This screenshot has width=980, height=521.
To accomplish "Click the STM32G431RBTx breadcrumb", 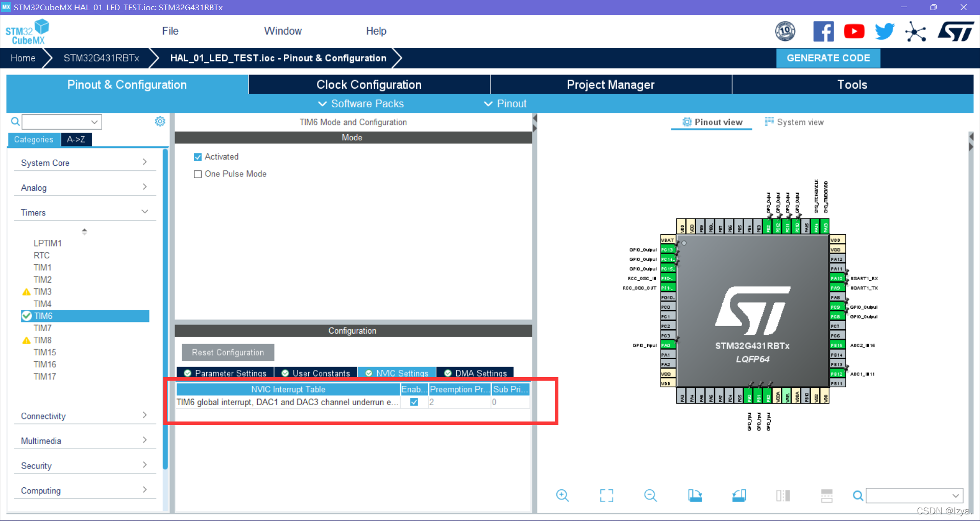I will pos(102,58).
